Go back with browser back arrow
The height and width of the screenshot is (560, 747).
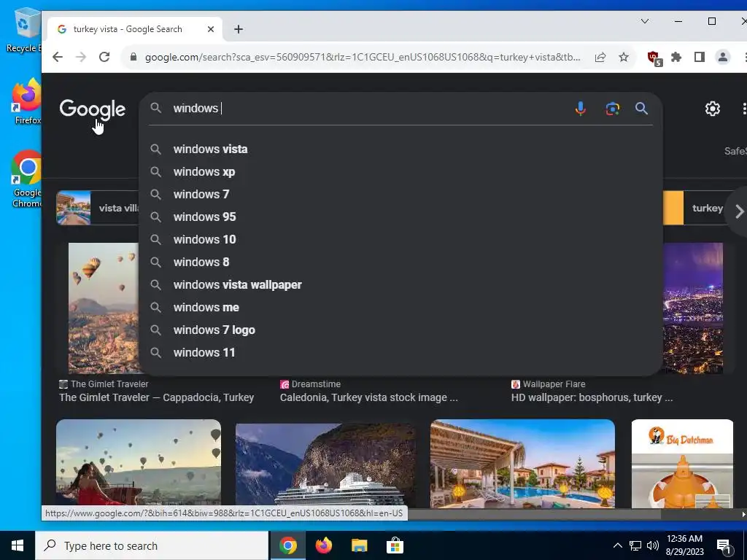click(58, 57)
